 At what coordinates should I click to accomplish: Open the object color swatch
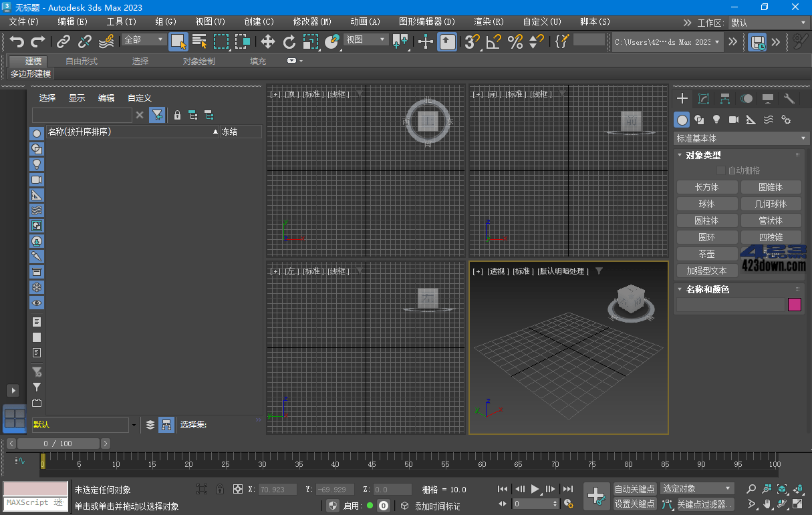tap(795, 305)
